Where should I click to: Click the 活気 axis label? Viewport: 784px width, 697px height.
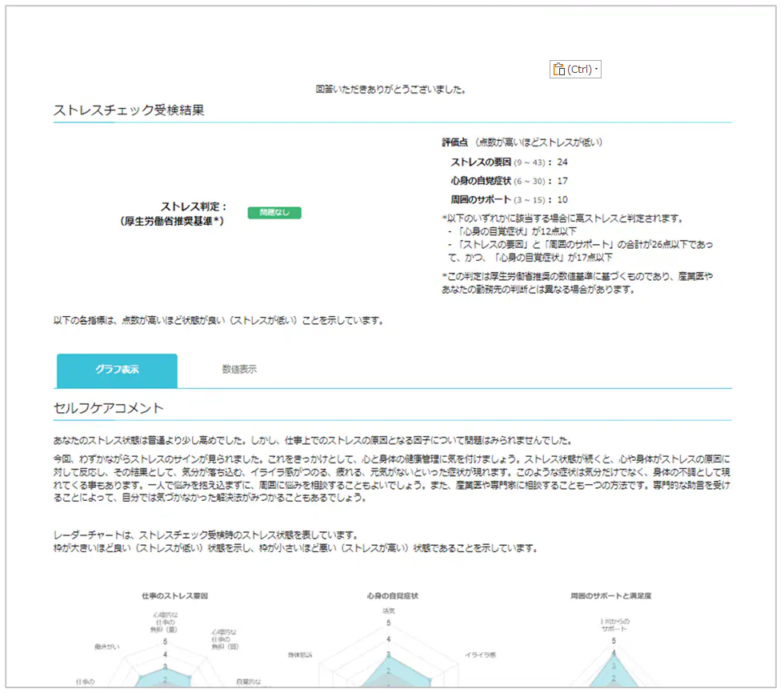(x=389, y=611)
